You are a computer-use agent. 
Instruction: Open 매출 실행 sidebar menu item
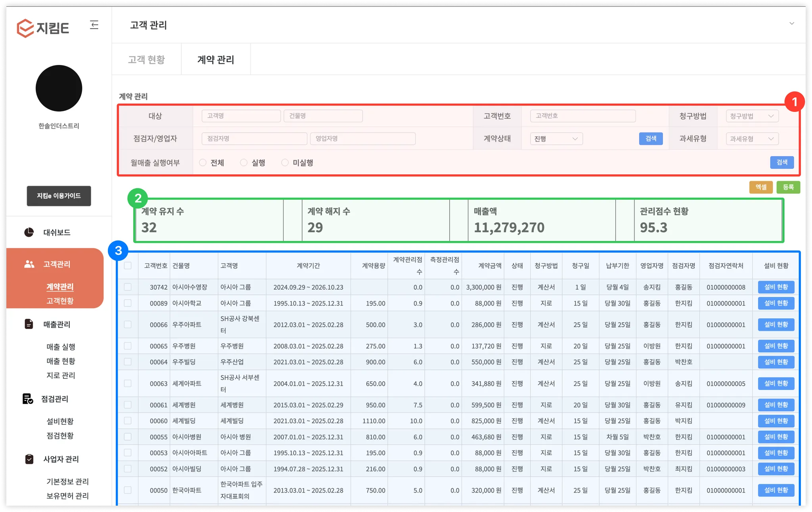pyautogui.click(x=61, y=347)
